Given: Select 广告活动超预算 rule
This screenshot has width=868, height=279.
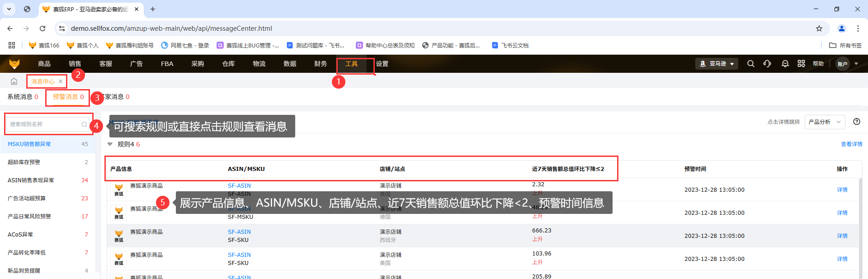Looking at the screenshot, I should tap(47, 199).
